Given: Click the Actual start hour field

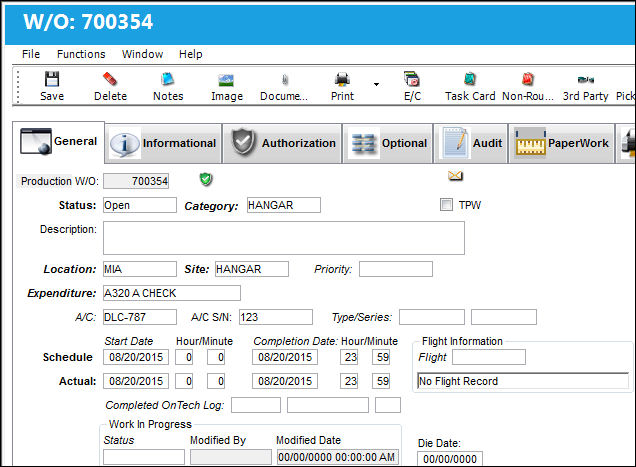Looking at the screenshot, I should tap(184, 381).
